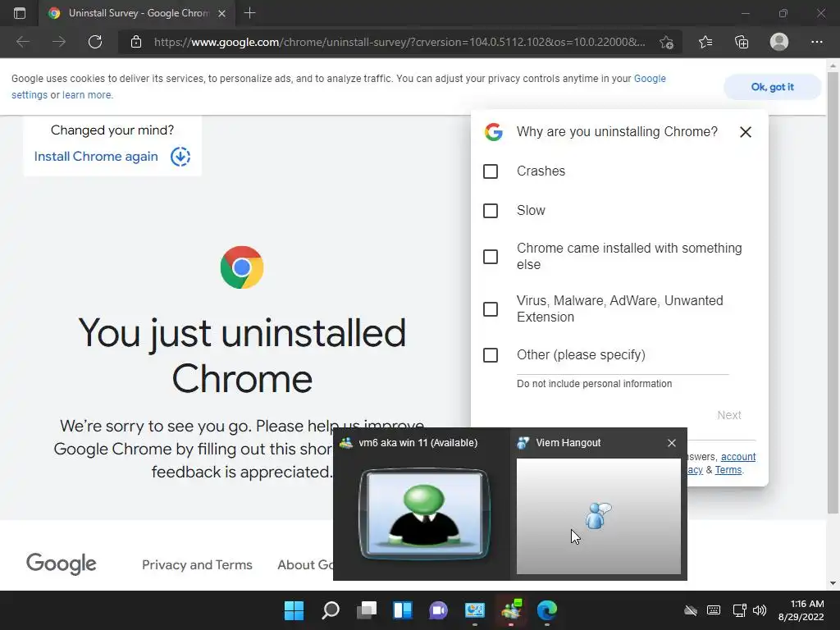Check the Crashes checkbox
The image size is (840, 630).
491,171
